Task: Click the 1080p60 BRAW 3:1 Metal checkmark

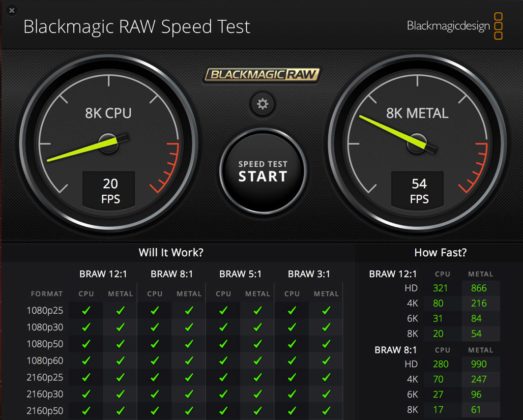Action: click(326, 360)
